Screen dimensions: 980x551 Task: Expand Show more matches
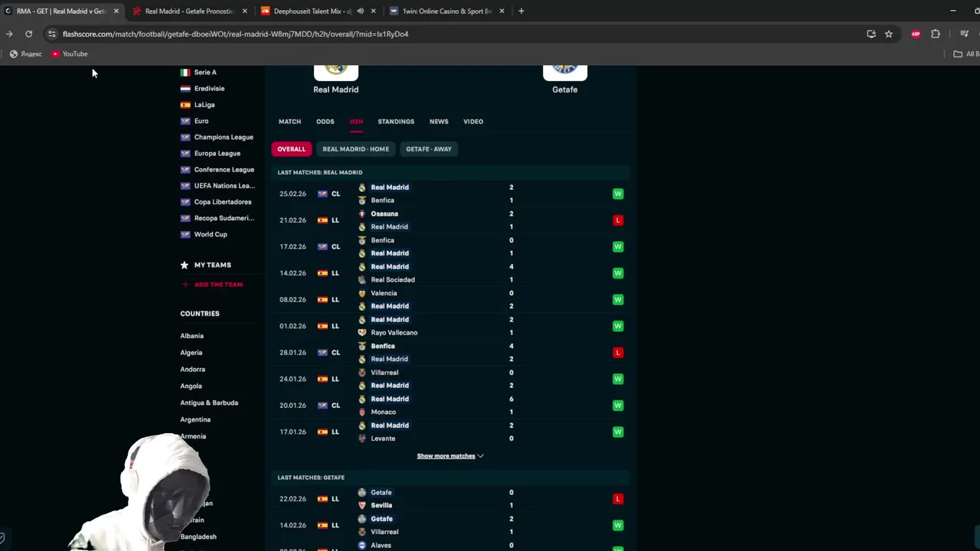450,456
